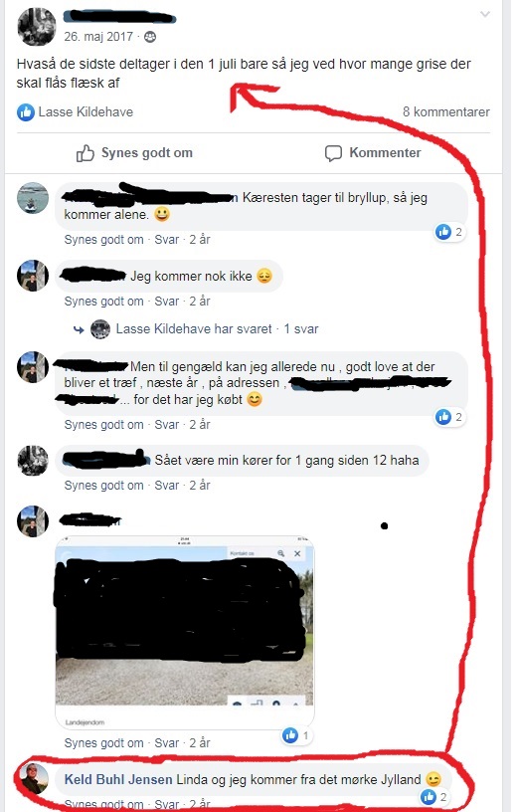This screenshot has width=519, height=812.
Task: Click the Synes godt om button
Action: point(134,153)
